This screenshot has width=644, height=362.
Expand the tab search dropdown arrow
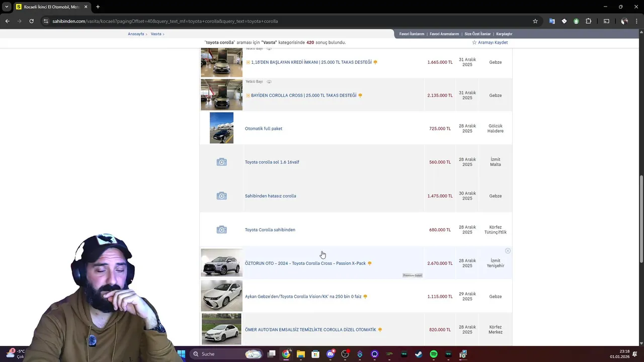click(7, 7)
